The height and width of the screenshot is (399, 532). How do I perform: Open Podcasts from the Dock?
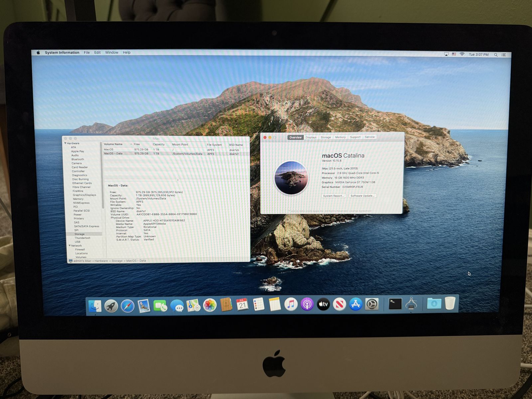tap(307, 304)
